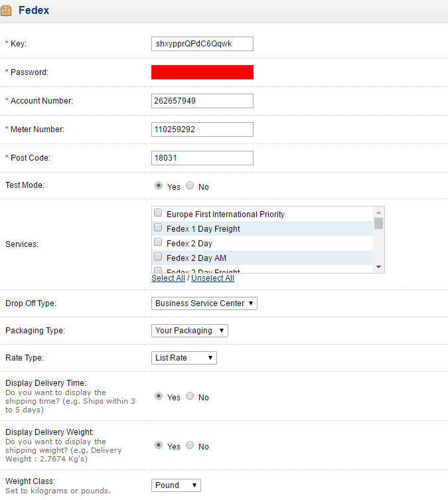Click the Post Code input field

(x=202, y=158)
